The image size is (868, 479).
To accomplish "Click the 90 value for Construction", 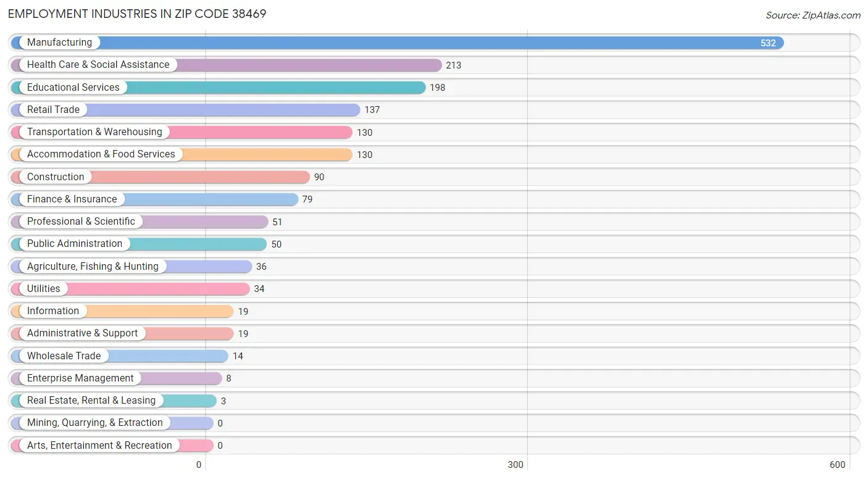I will point(319,177).
